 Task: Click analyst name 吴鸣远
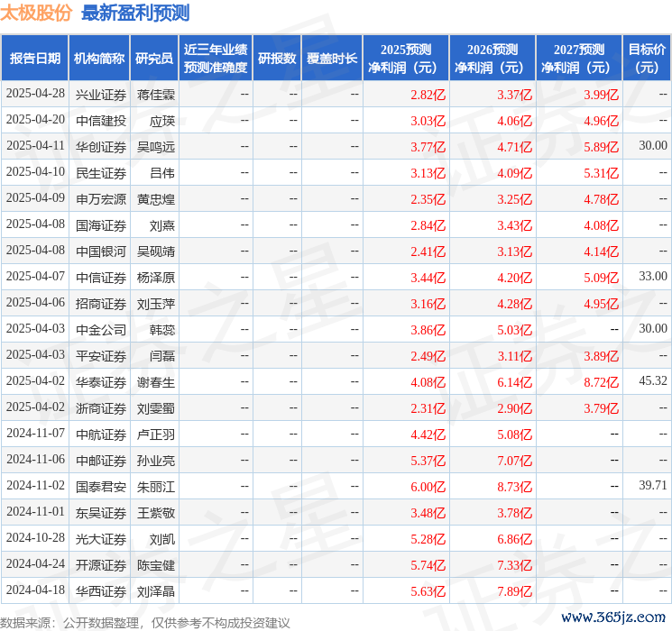click(156, 147)
